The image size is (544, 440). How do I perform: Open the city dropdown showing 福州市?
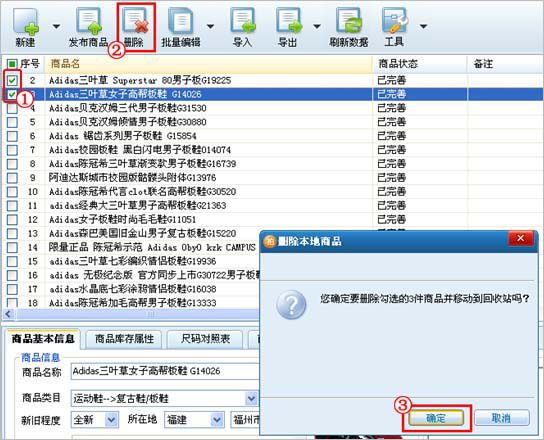click(245, 420)
